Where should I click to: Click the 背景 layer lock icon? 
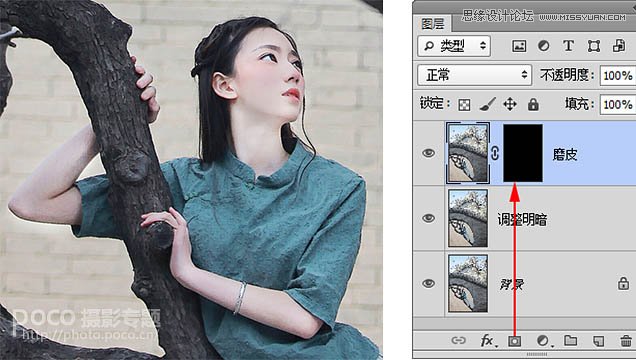[x=623, y=283]
